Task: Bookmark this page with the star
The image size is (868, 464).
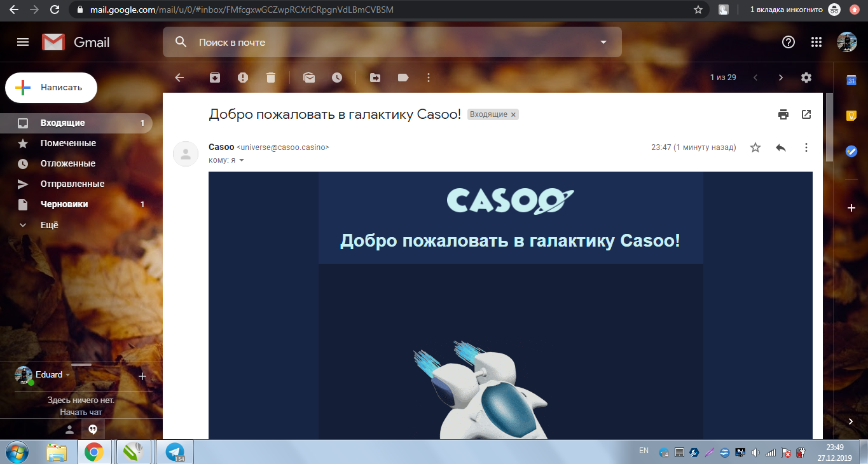Action: pos(698,10)
